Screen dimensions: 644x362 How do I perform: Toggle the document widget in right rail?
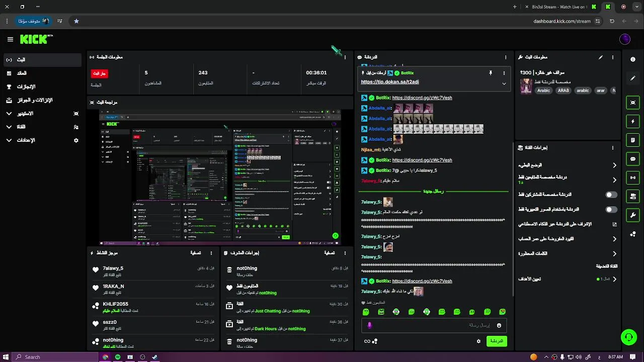point(633,140)
